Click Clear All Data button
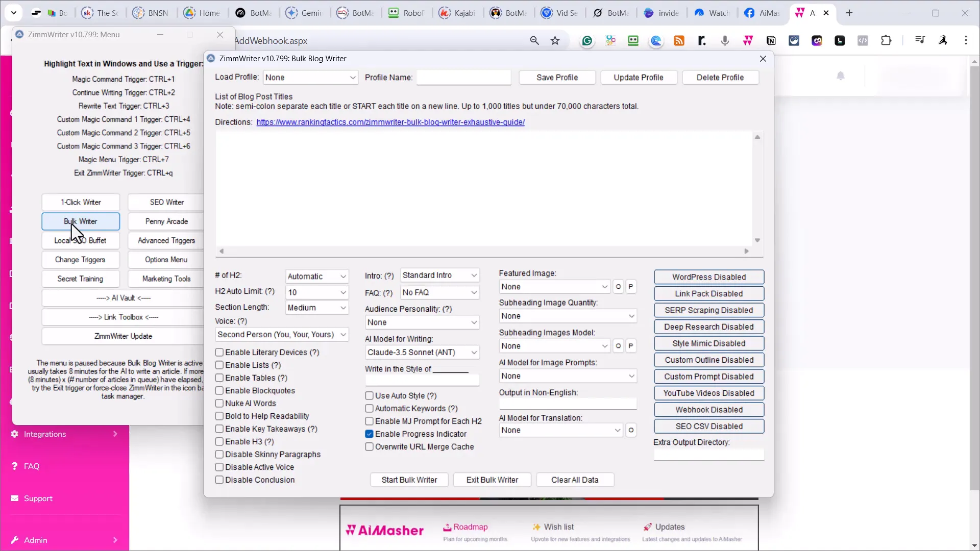 pyautogui.click(x=575, y=480)
